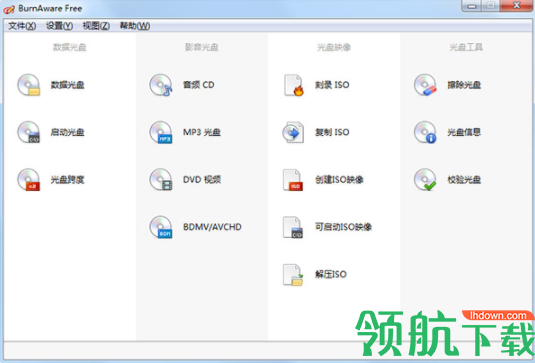This screenshot has height=363, width=535.
Task: Click the BDMV/AVCHD disc icon
Action: (x=161, y=227)
